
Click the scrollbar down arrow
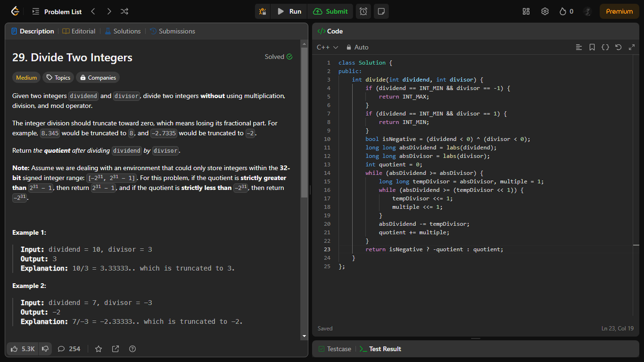pyautogui.click(x=305, y=336)
